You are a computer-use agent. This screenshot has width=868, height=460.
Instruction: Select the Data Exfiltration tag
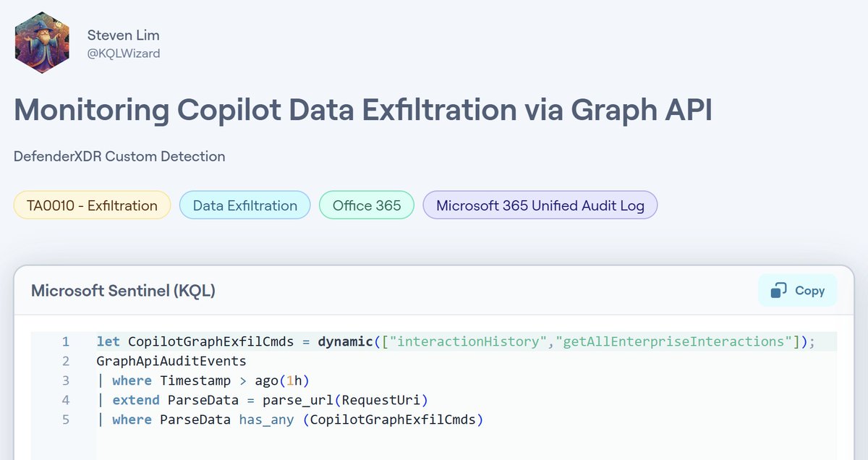point(245,205)
